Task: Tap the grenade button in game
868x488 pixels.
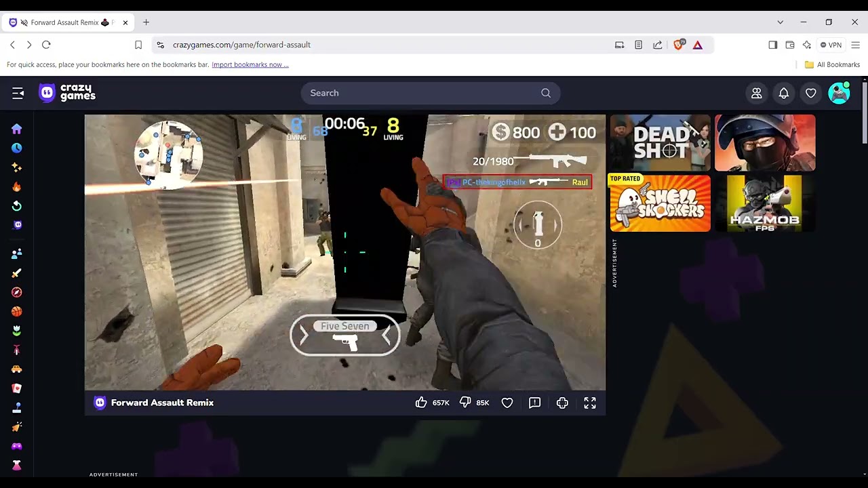Action: tap(538, 225)
